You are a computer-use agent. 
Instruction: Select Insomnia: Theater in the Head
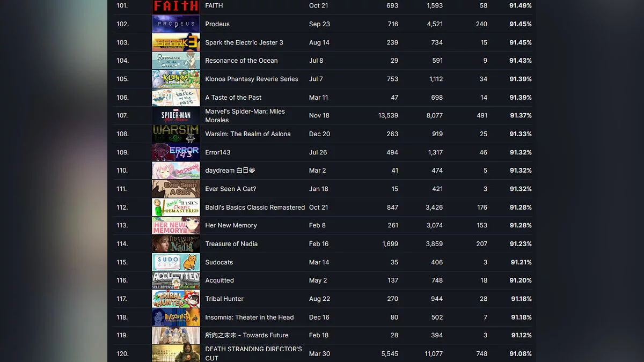pyautogui.click(x=250, y=317)
